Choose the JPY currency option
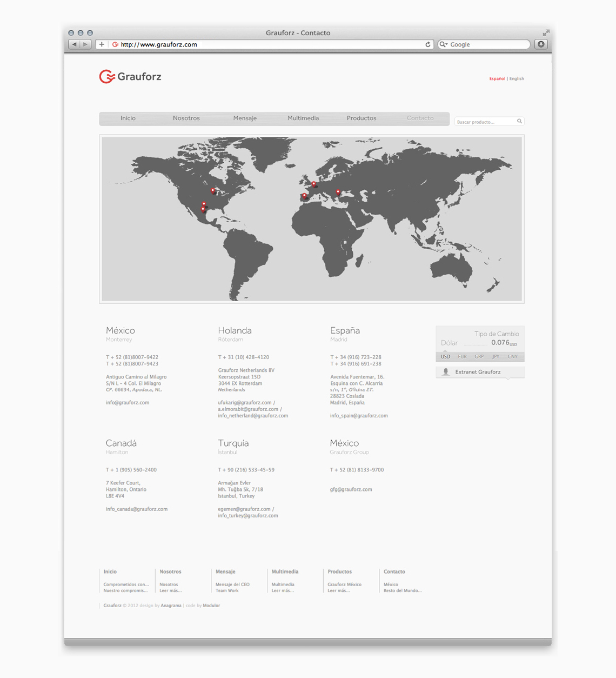The height and width of the screenshot is (678, 616). pyautogui.click(x=496, y=357)
